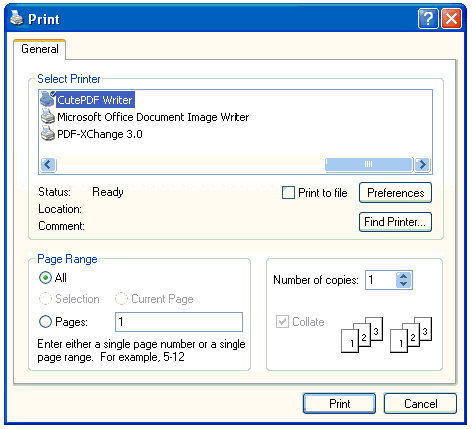Select the PDF-XChange 3.0 label
472x429 pixels.
[x=100, y=134]
